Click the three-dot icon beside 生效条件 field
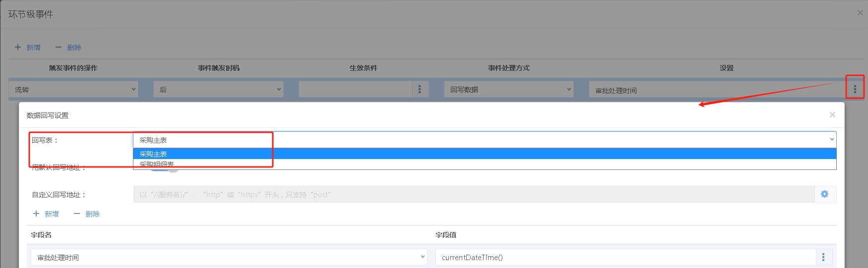Screen dimensions: 868x268 point(420,89)
